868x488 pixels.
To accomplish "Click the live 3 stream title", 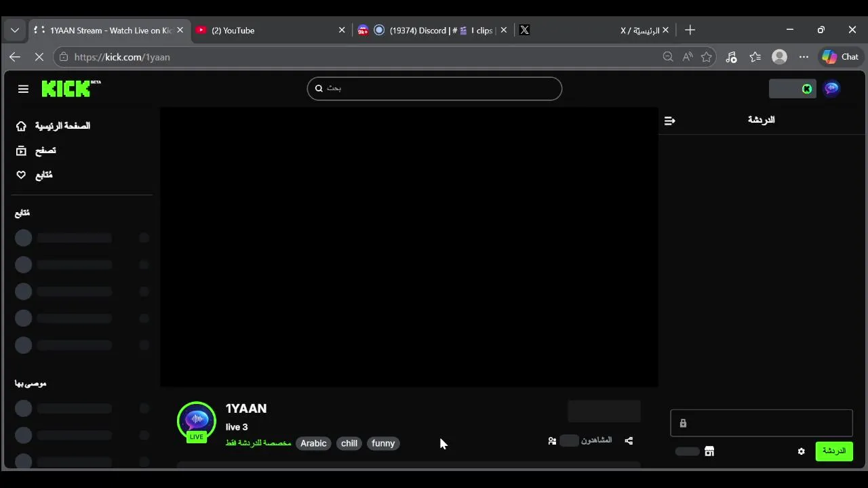I will coord(237,427).
